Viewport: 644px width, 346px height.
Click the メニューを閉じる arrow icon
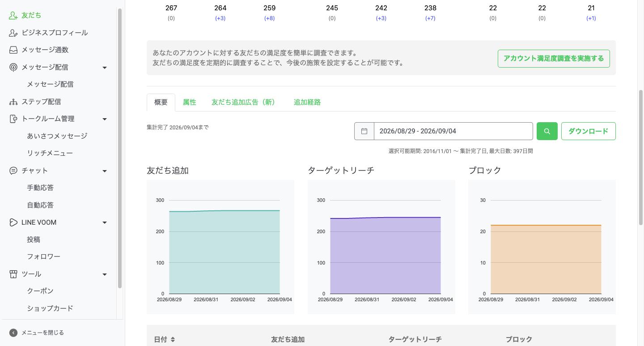click(x=13, y=333)
